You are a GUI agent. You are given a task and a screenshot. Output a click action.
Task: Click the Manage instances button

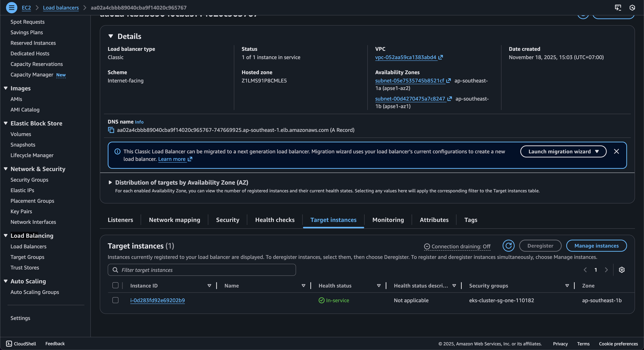[x=596, y=246]
